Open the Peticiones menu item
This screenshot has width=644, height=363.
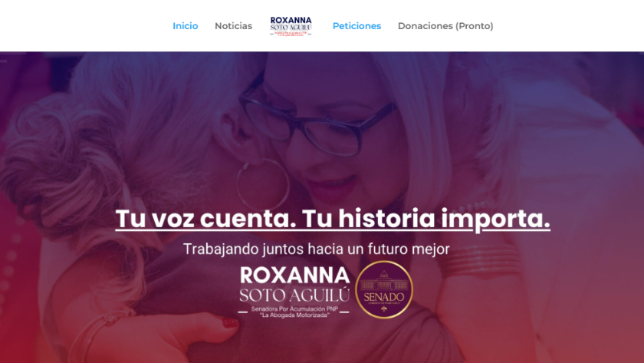pos(357,26)
